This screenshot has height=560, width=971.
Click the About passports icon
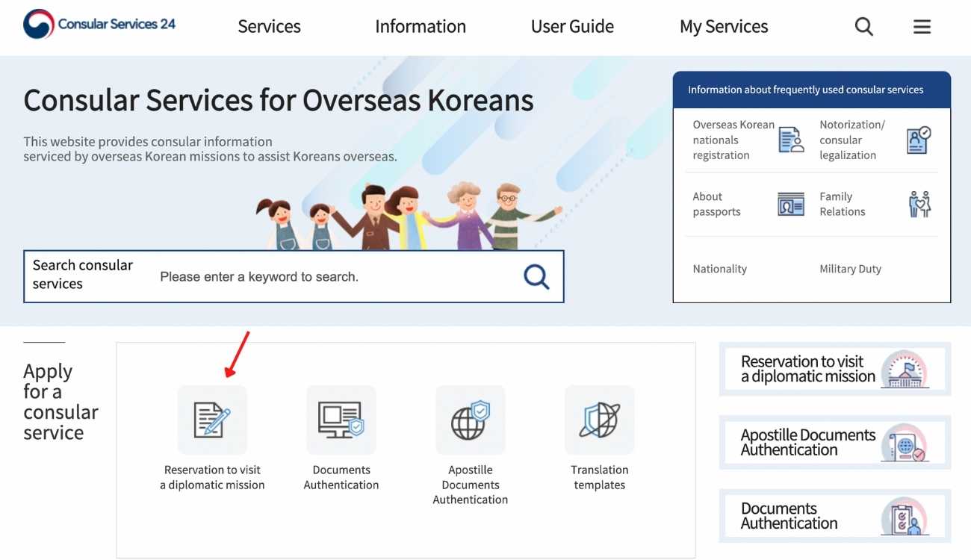(x=791, y=204)
